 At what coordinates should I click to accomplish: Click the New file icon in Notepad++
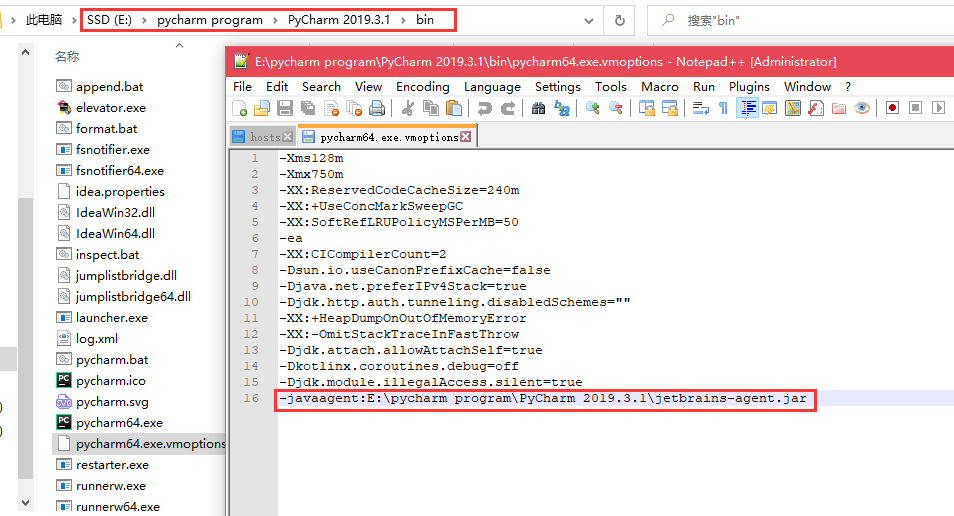click(x=240, y=108)
